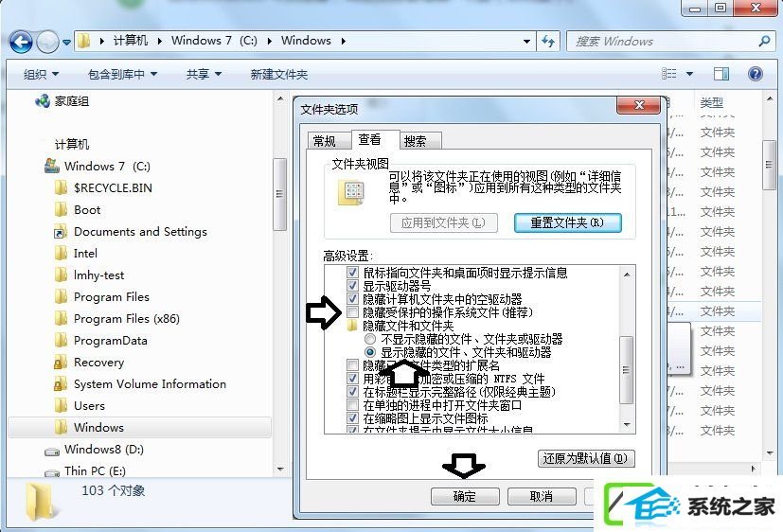The height and width of the screenshot is (532, 783).
Task: Open the Users folder icon
Action: pos(61,406)
